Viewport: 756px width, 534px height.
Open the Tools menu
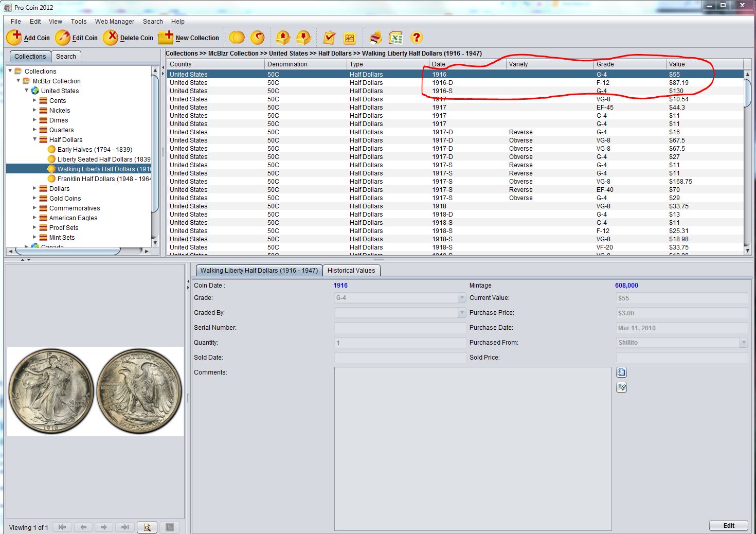[x=79, y=22]
